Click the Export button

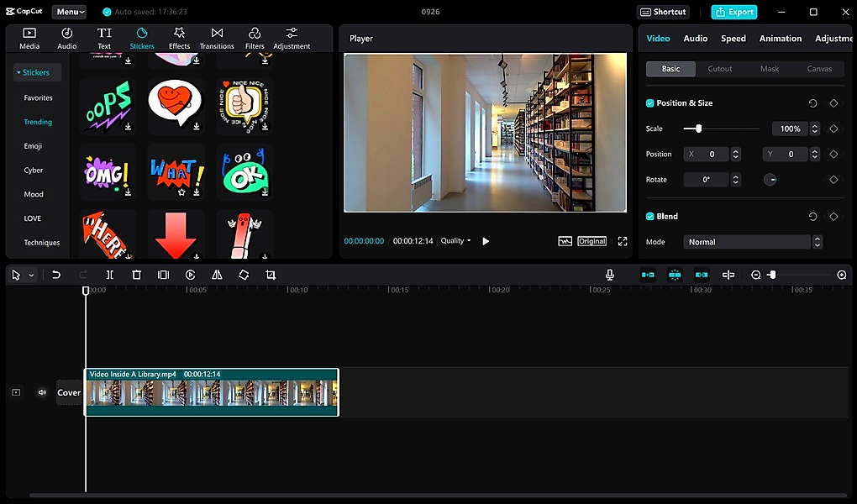point(733,12)
